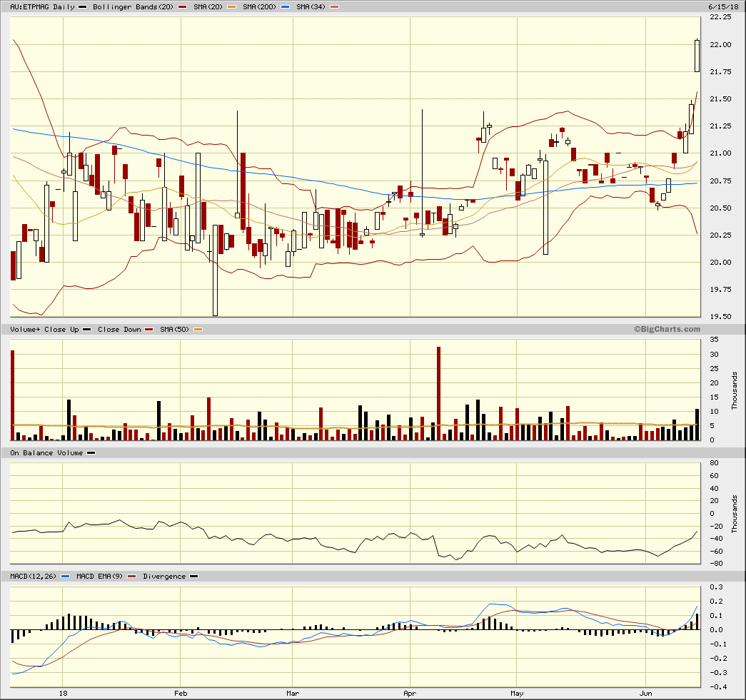Click the Divergence legend label

click(x=164, y=577)
